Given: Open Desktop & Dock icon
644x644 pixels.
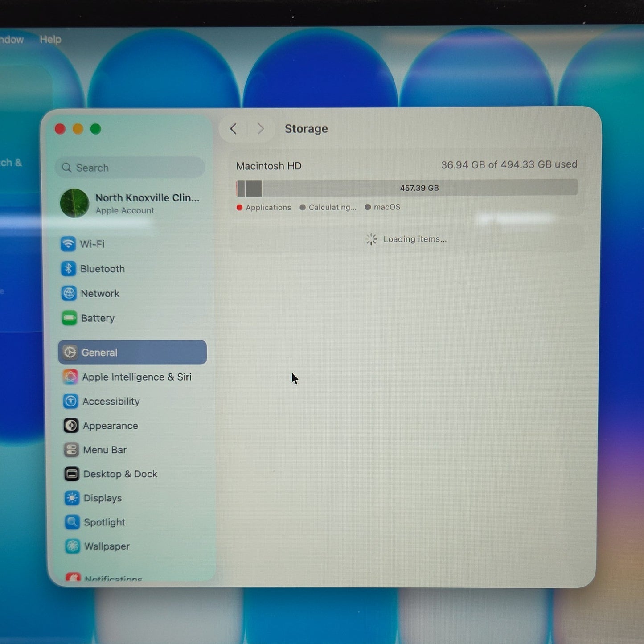Looking at the screenshot, I should pyautogui.click(x=72, y=474).
